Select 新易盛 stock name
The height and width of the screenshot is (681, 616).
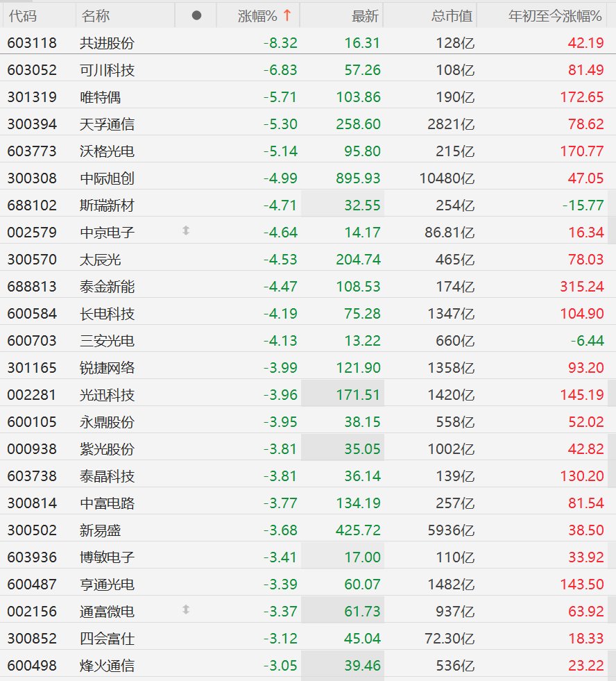pos(101,530)
